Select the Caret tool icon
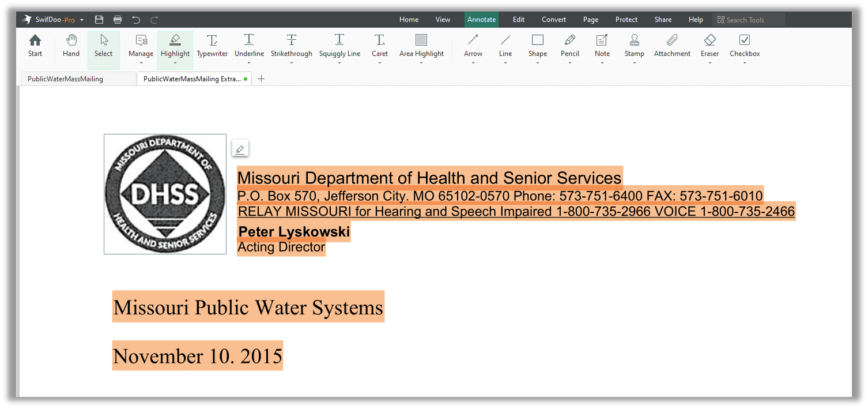 click(380, 40)
